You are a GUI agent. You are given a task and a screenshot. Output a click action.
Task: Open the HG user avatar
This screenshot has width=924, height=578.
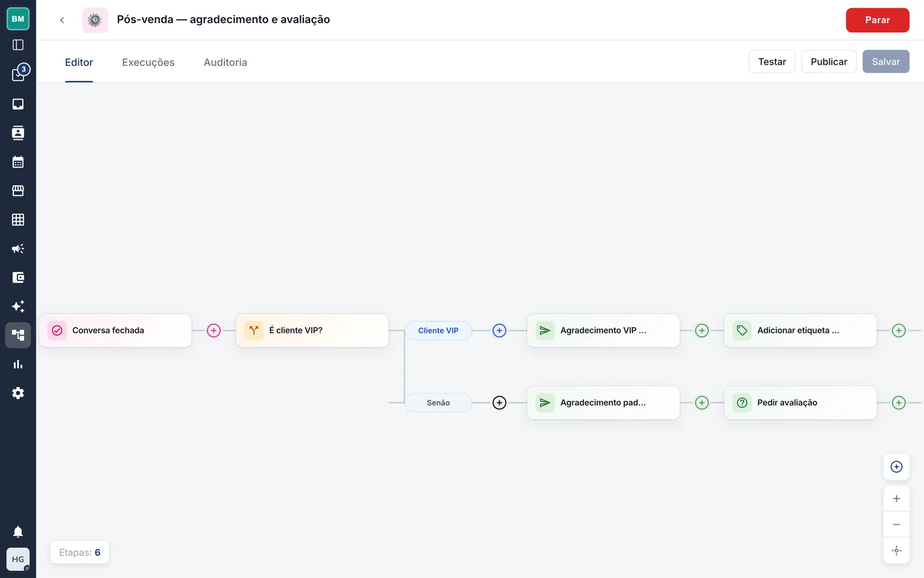[x=18, y=559]
